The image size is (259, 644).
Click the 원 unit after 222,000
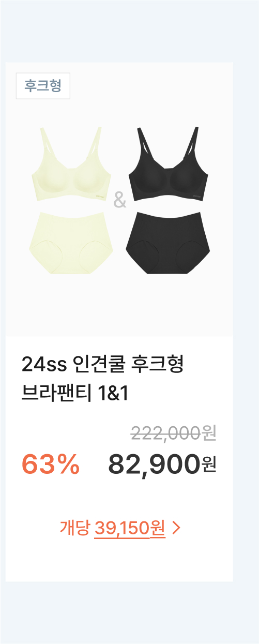209,432
